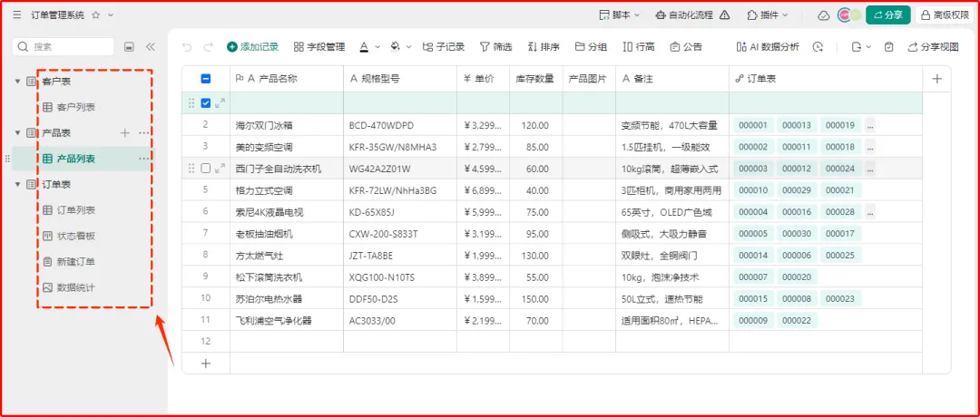Apply the fill color bucket
This screenshot has width=980, height=417.
tap(395, 47)
